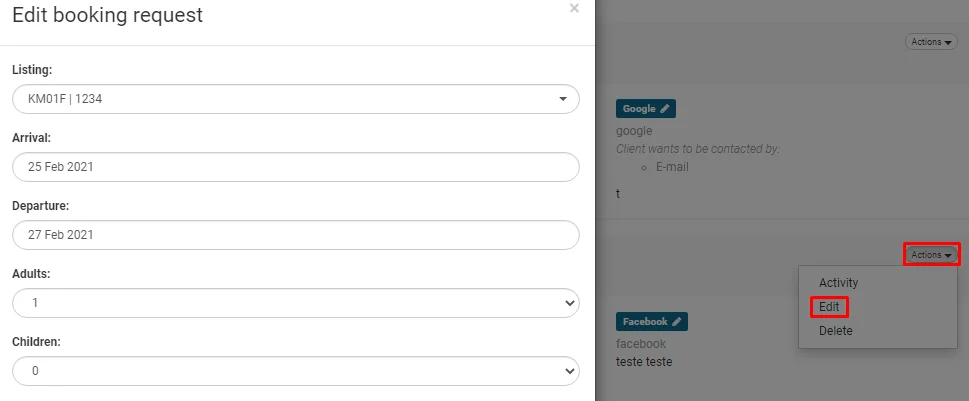Screen dimensions: 969x401
Task: Click the E-mail contact method text
Action: [672, 167]
